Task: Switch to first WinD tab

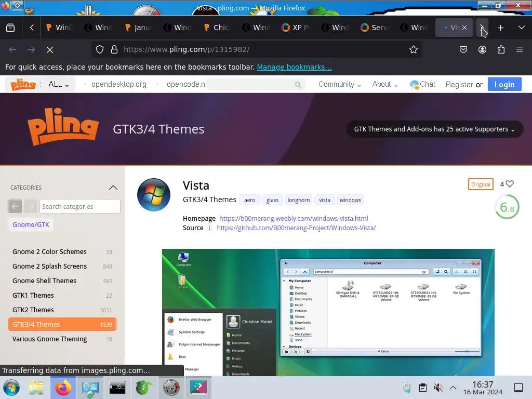Action: coord(60,28)
